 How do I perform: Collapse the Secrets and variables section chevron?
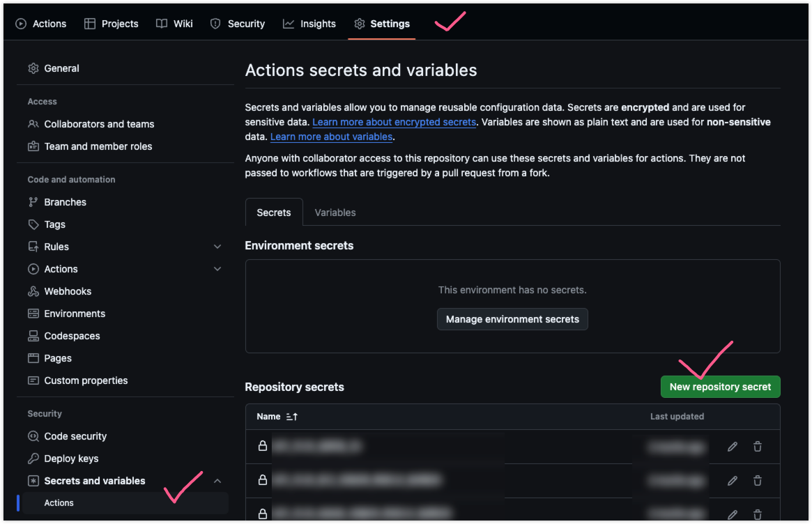pos(217,481)
